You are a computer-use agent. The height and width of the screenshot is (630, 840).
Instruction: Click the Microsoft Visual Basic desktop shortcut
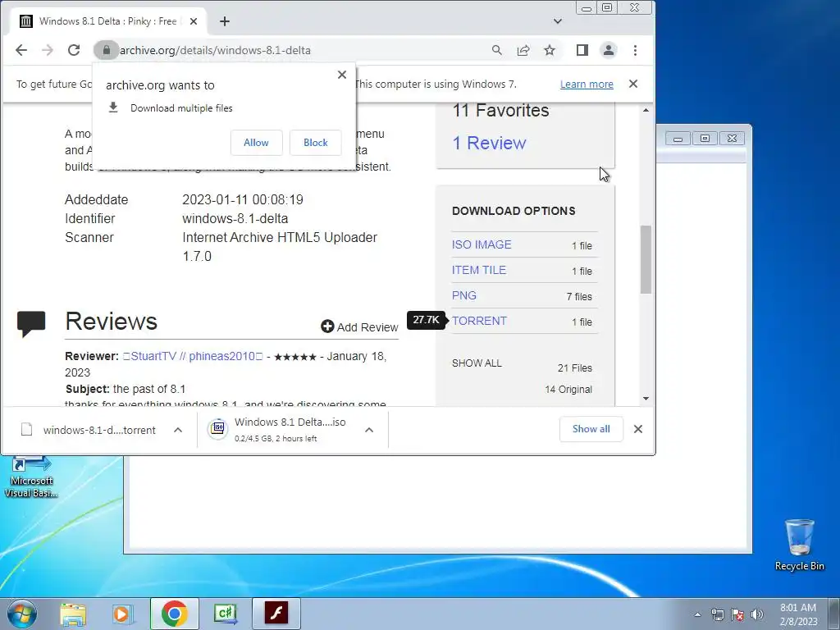(x=31, y=477)
